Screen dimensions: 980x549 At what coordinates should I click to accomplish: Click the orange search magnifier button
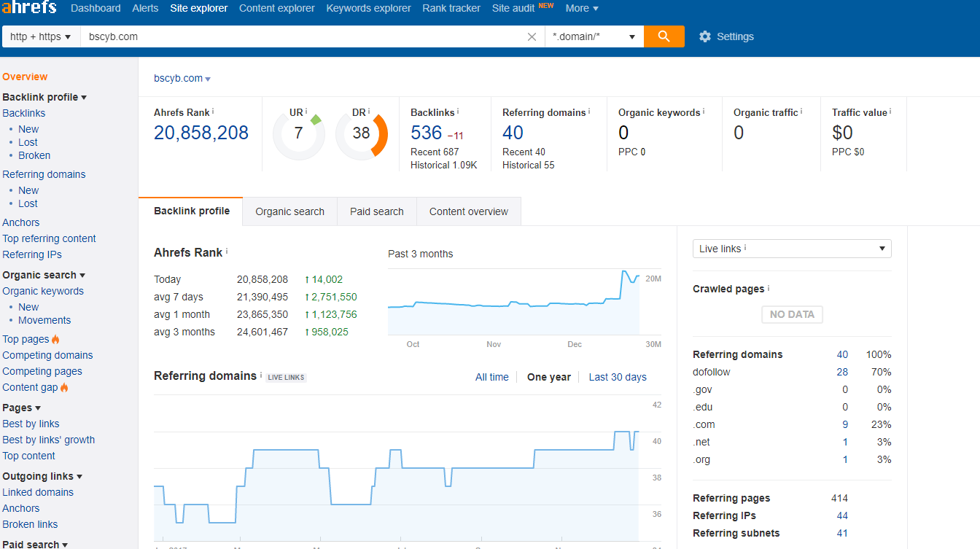664,36
